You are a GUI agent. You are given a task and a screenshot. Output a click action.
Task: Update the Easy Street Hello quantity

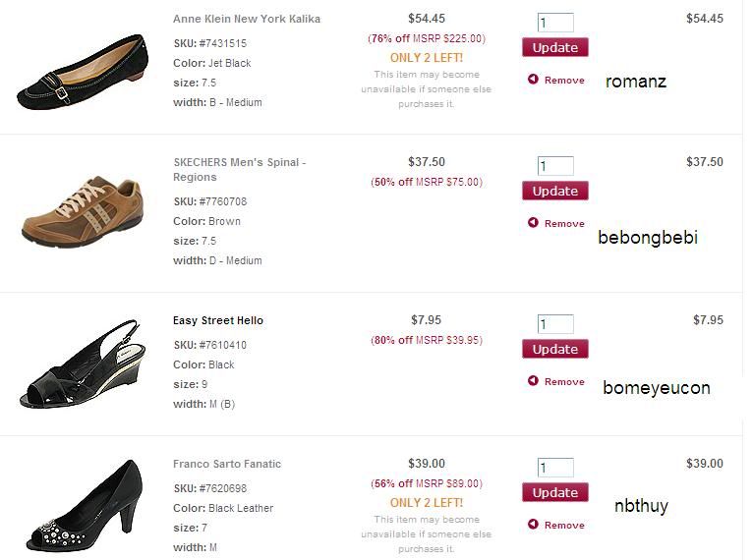point(554,349)
